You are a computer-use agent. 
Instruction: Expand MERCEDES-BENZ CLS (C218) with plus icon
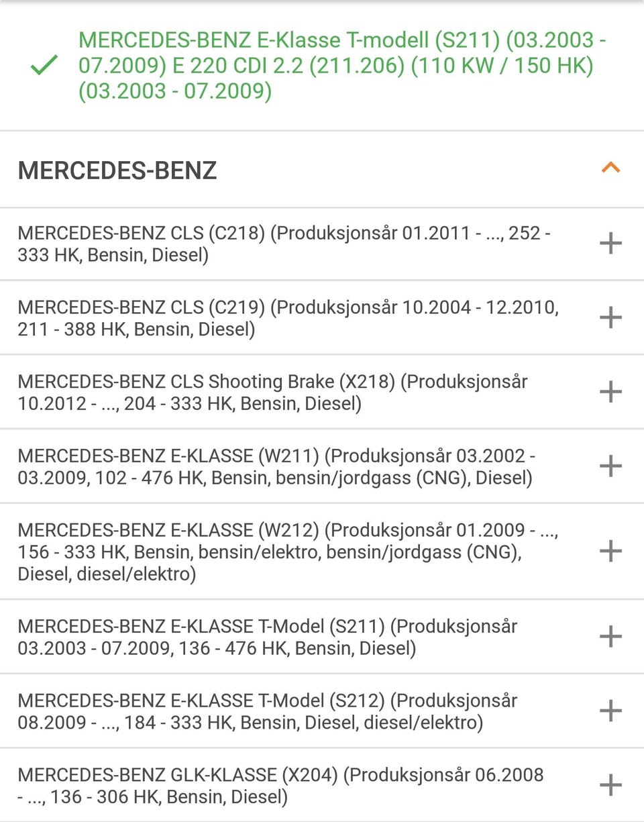(610, 244)
